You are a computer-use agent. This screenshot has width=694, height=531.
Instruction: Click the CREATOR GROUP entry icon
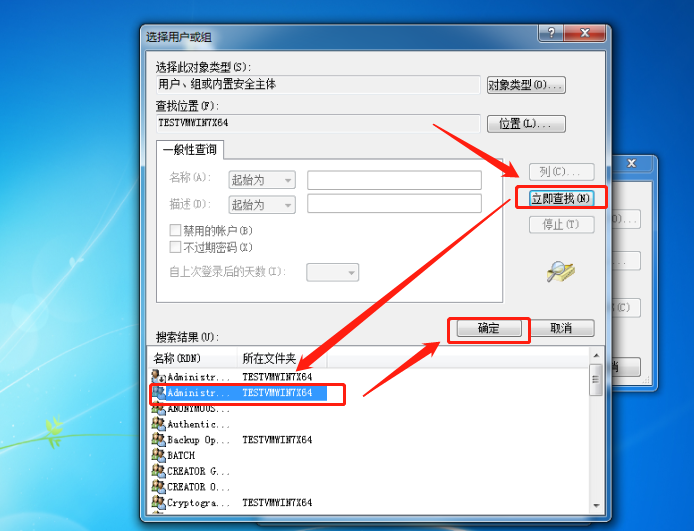pos(158,471)
